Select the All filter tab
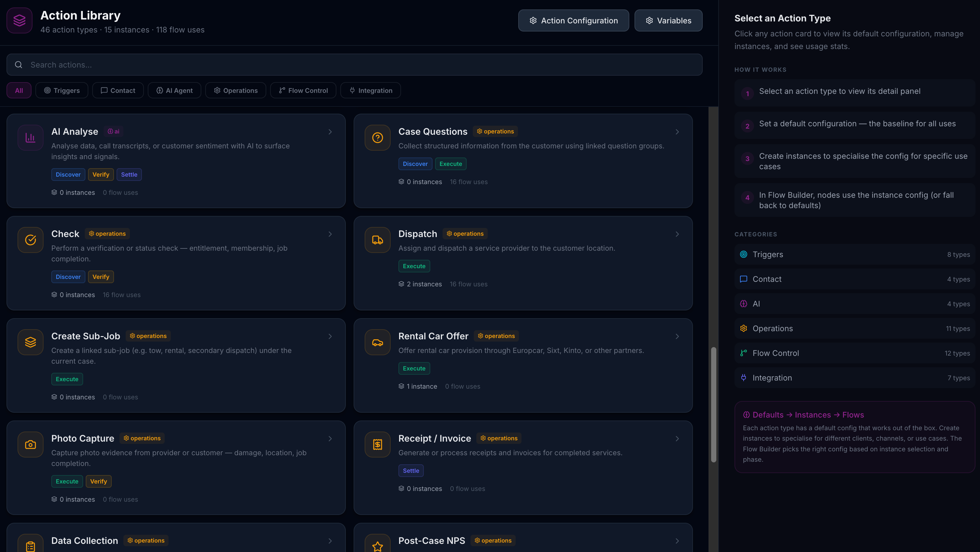Image resolution: width=980 pixels, height=552 pixels. [19, 91]
